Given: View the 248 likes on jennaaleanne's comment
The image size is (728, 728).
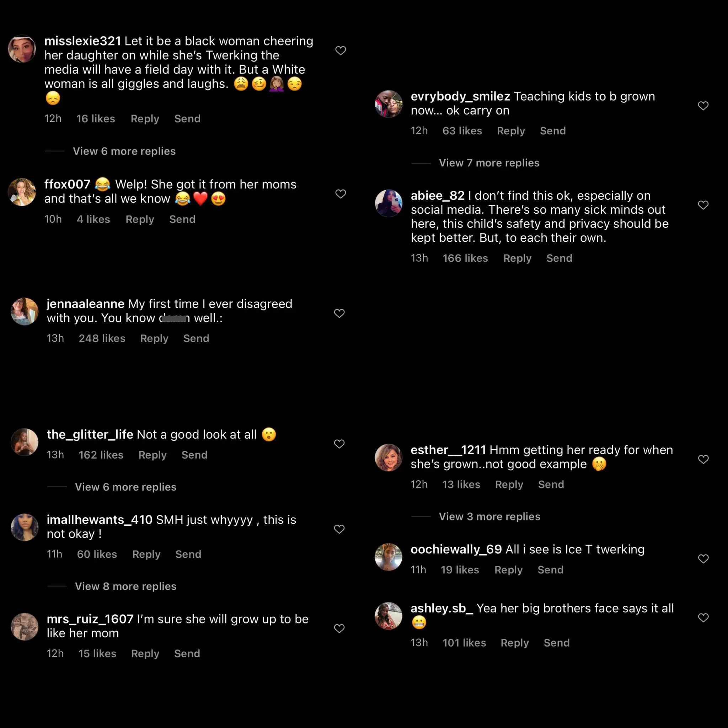Looking at the screenshot, I should [x=102, y=338].
